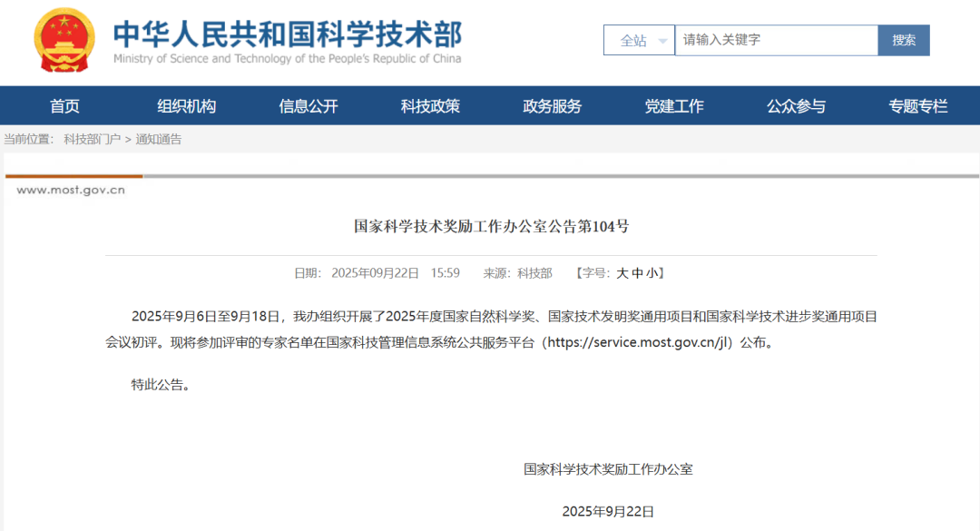The image size is (980, 531).
Task: Select 党建工作 in the navigation bar
Action: (x=675, y=106)
